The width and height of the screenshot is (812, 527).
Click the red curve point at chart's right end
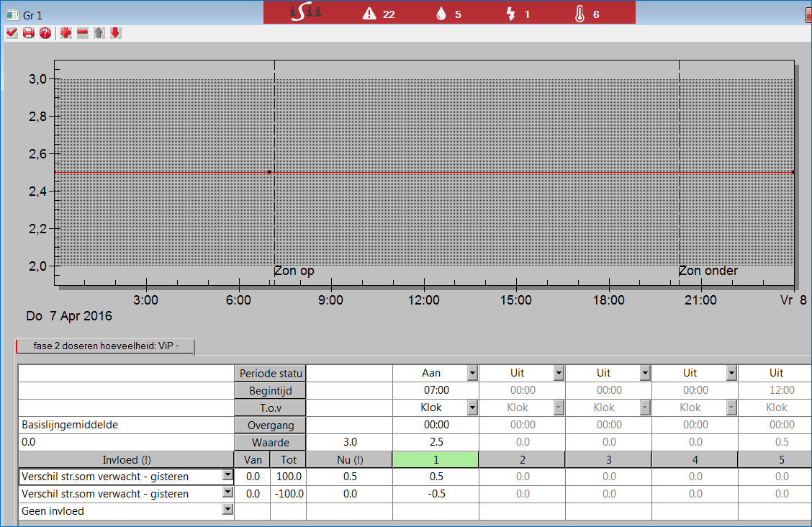tap(793, 172)
